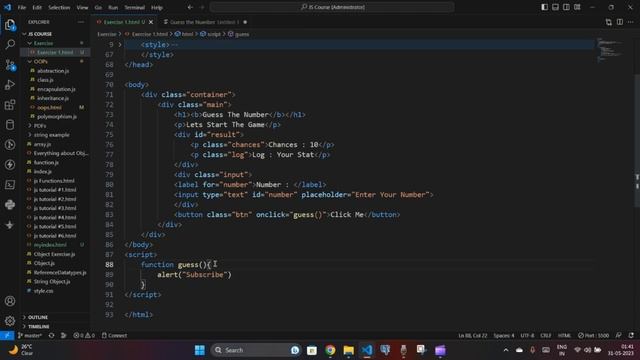Click the Connect status bar button

pyautogui.click(x=114, y=336)
